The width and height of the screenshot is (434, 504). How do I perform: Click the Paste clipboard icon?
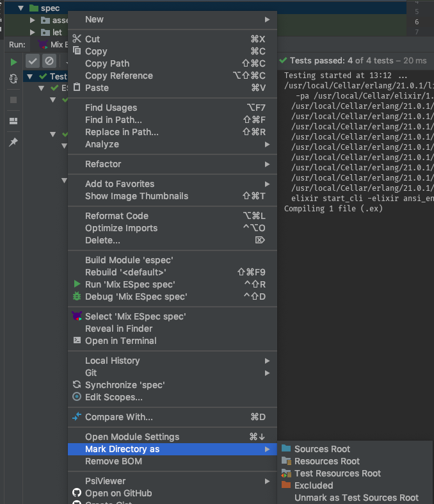pyautogui.click(x=77, y=87)
